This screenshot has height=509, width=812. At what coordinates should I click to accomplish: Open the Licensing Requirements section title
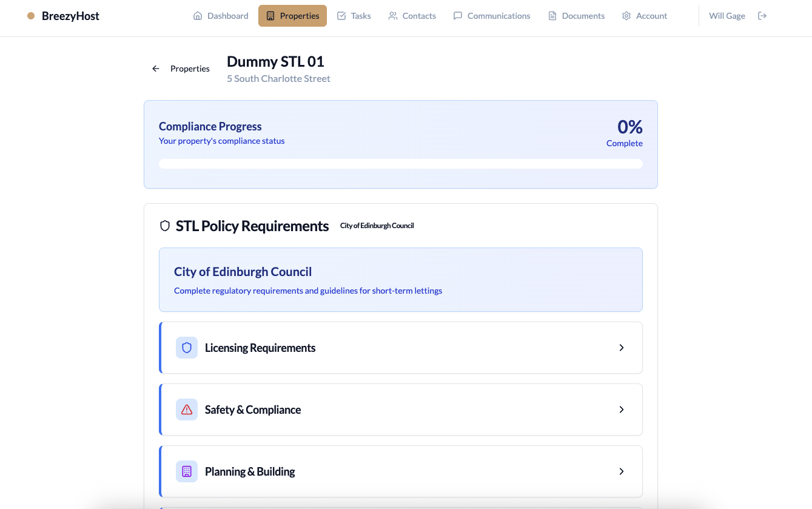pos(260,348)
